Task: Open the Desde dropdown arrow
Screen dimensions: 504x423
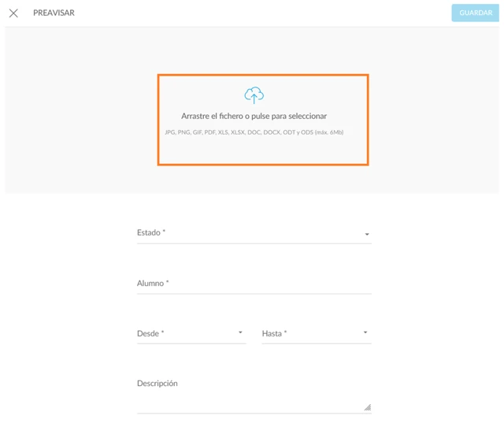Action: (x=240, y=333)
